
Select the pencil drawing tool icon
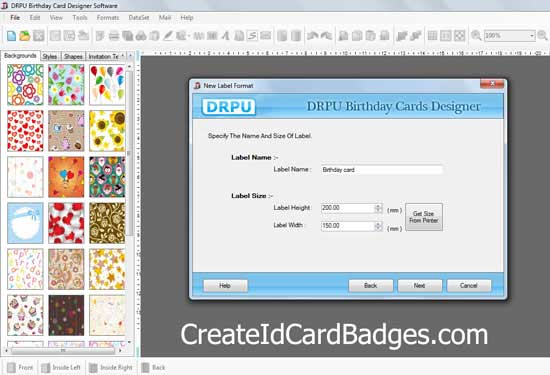[168, 36]
